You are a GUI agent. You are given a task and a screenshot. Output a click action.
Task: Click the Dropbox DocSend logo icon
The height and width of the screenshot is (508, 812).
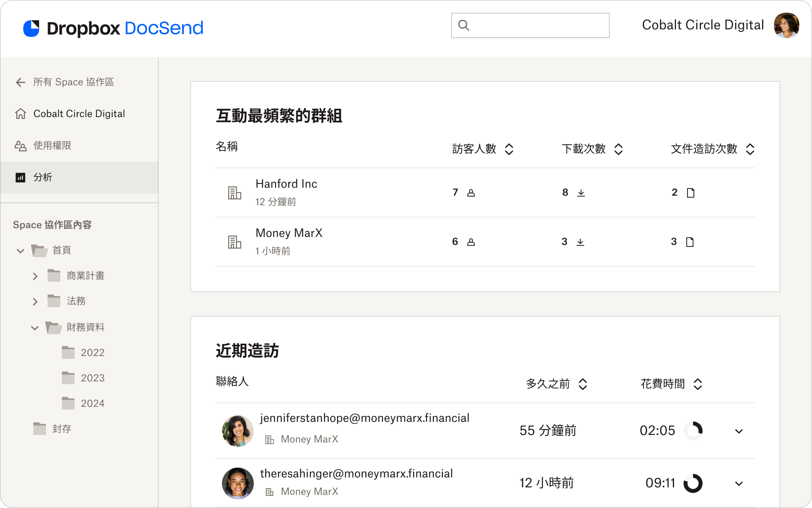pos(31,28)
